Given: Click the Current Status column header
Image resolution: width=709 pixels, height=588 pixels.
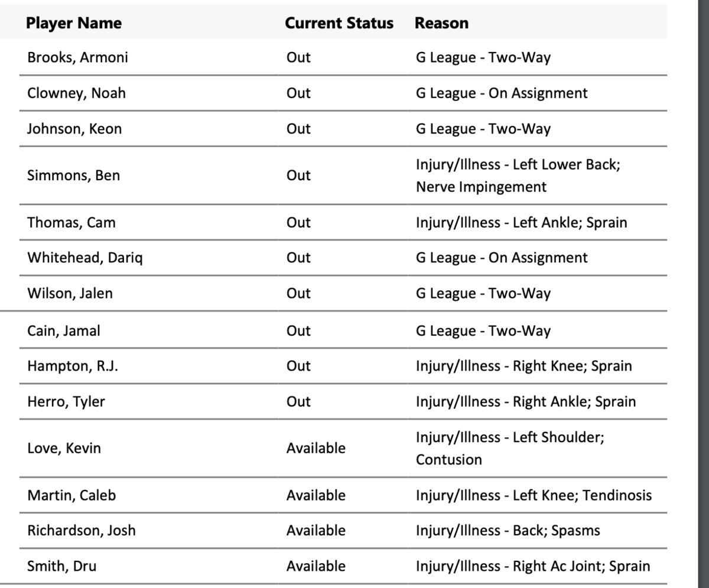Looking at the screenshot, I should 339,23.
